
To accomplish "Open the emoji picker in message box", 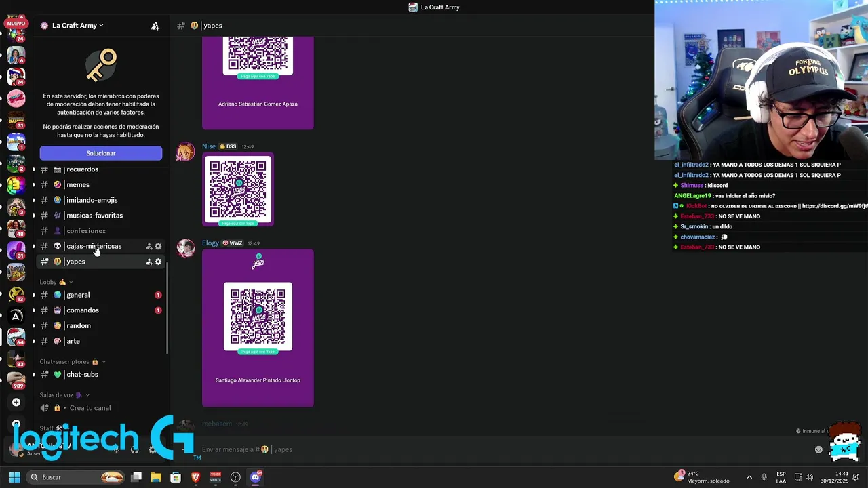I will click(818, 449).
